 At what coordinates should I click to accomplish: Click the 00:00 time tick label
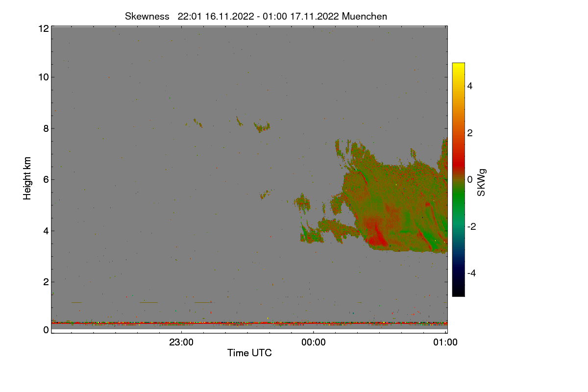[x=314, y=343]
